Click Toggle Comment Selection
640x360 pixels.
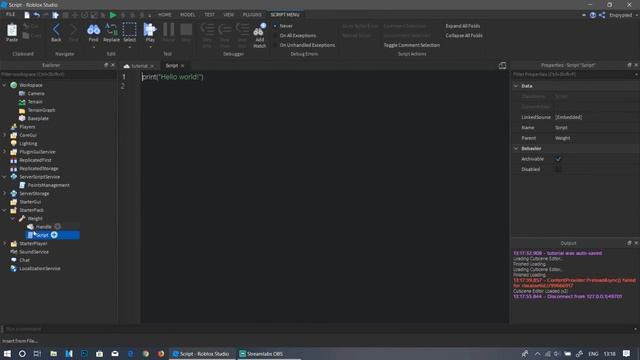tap(411, 45)
